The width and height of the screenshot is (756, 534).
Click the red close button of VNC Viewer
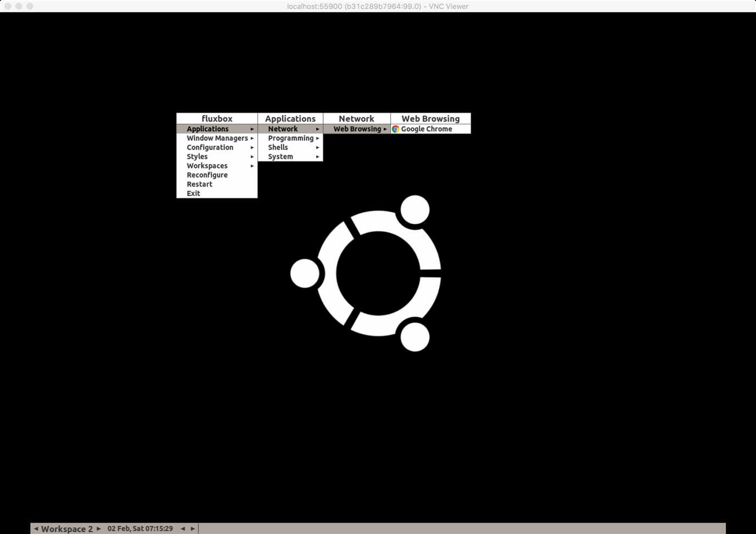8,6
